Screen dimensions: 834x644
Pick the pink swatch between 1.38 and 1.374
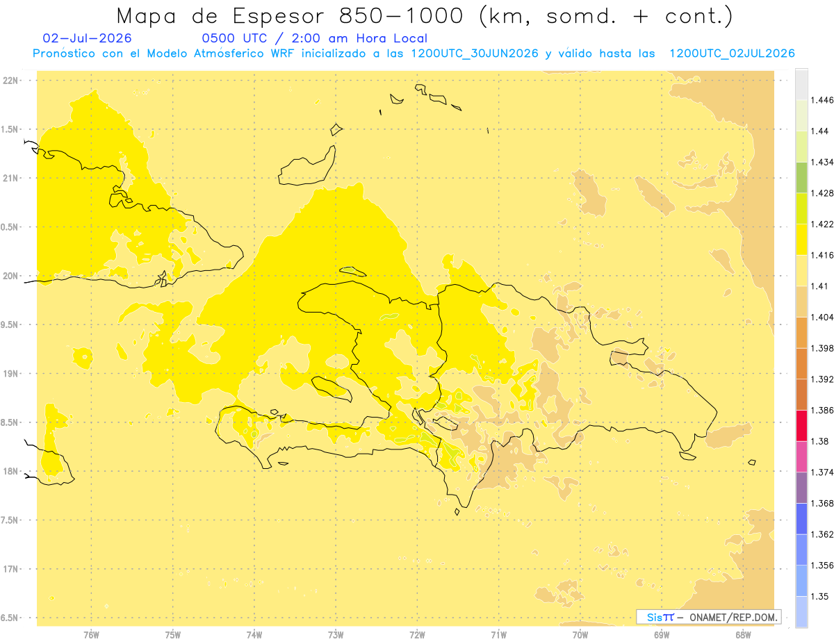(x=801, y=456)
